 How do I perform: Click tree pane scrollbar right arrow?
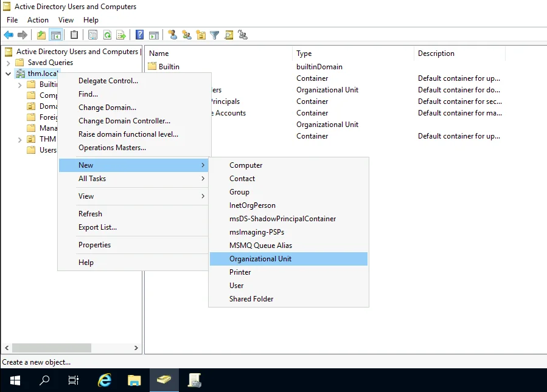(136, 348)
